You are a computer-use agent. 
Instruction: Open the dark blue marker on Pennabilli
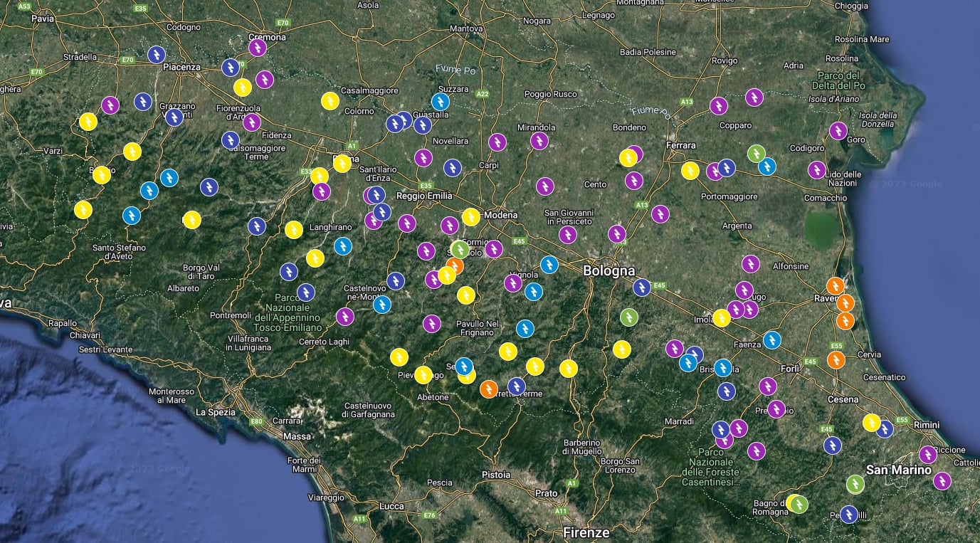point(849,515)
